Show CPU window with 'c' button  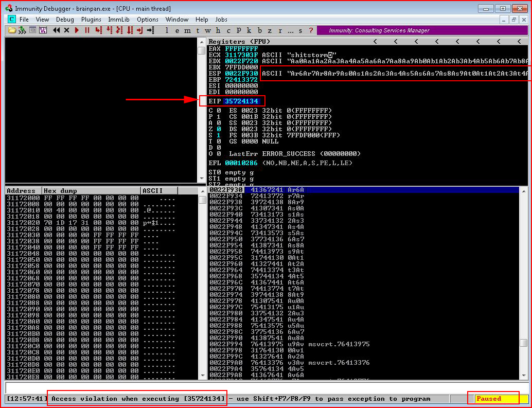(x=228, y=30)
